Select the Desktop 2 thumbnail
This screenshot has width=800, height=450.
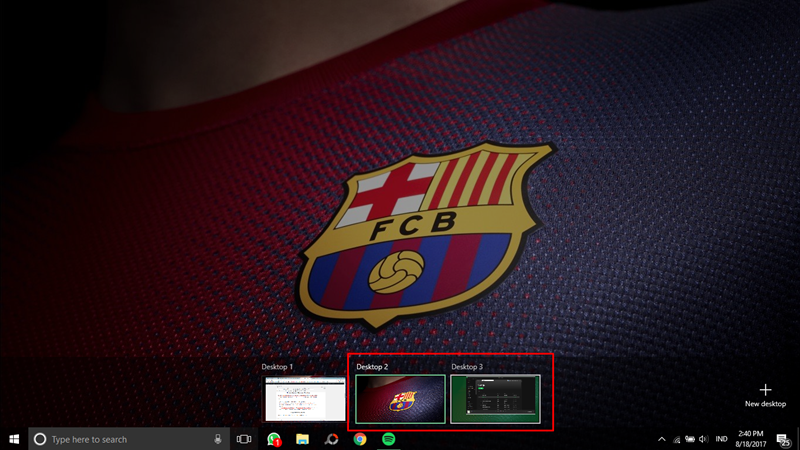tap(400, 398)
